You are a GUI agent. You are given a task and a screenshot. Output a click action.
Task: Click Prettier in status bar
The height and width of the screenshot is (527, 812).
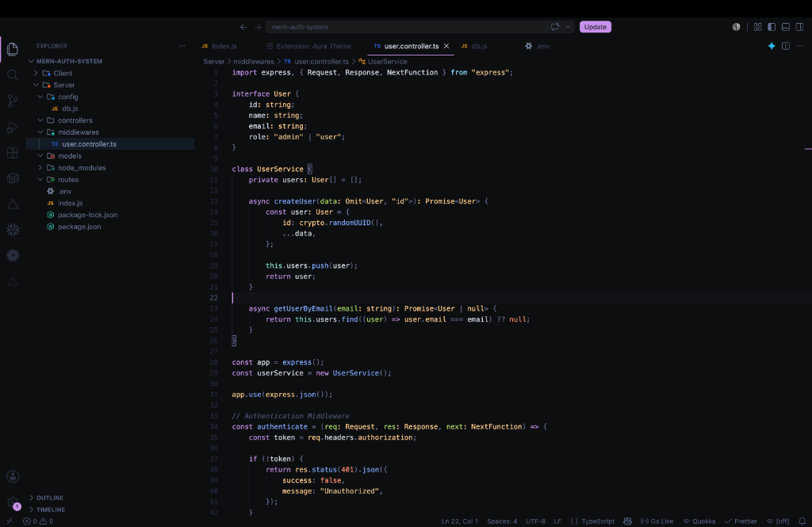point(741,521)
